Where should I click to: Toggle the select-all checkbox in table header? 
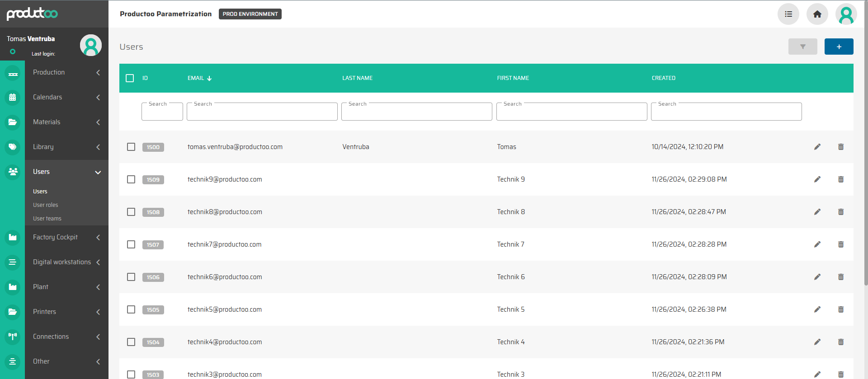[130, 78]
